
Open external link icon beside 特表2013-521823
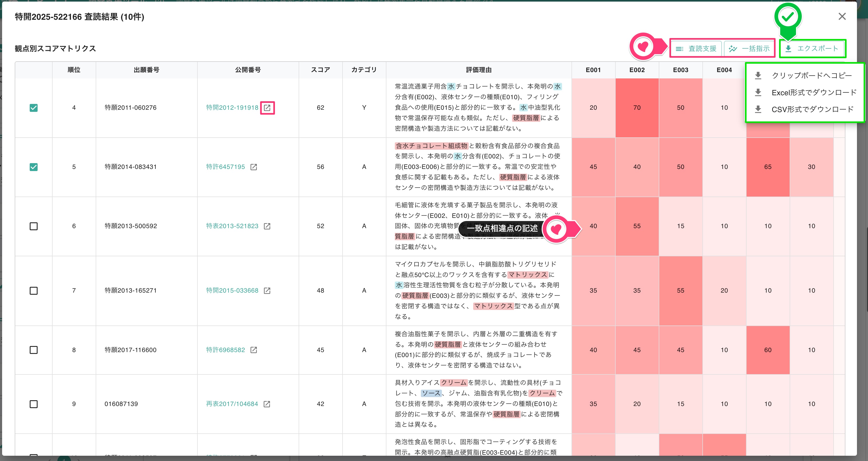pyautogui.click(x=267, y=226)
